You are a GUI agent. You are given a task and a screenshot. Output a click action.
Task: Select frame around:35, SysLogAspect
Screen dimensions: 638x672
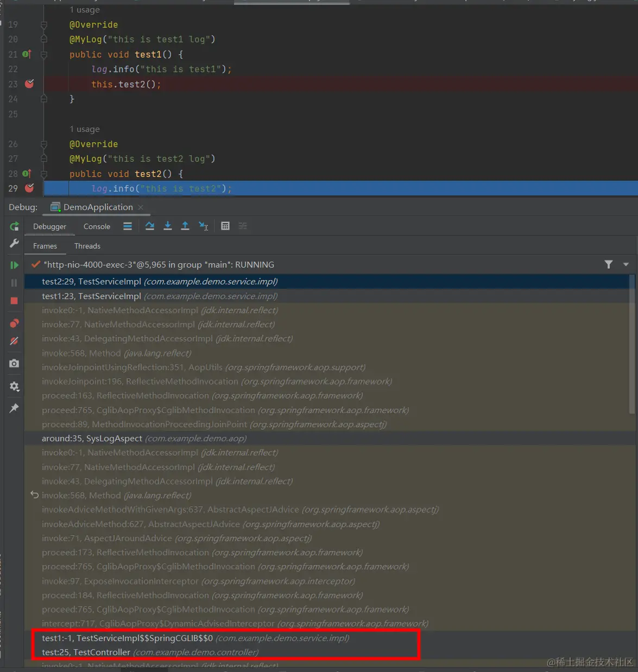point(326,438)
